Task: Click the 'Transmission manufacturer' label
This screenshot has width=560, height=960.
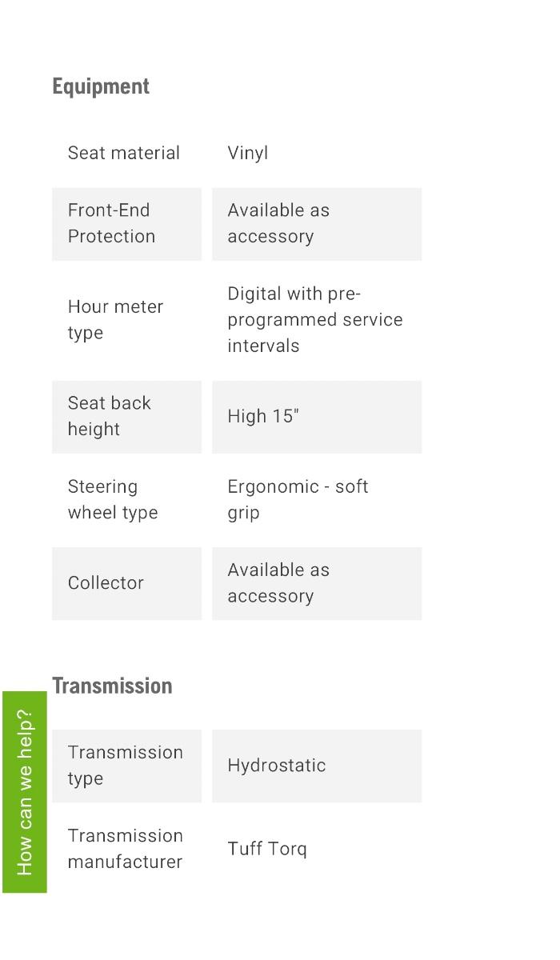Action: click(125, 849)
